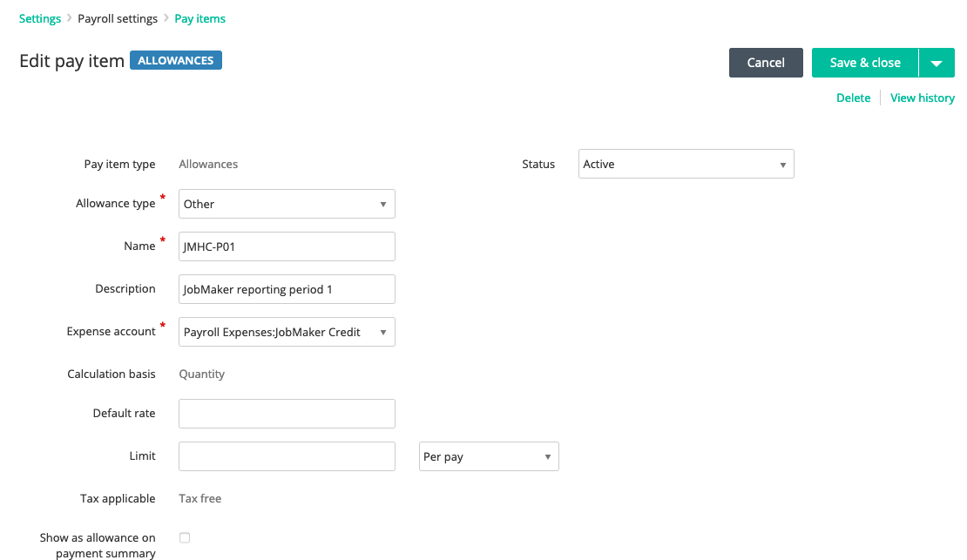The width and height of the screenshot is (967, 560).
Task: Click the Status dropdown arrow
Action: (782, 165)
